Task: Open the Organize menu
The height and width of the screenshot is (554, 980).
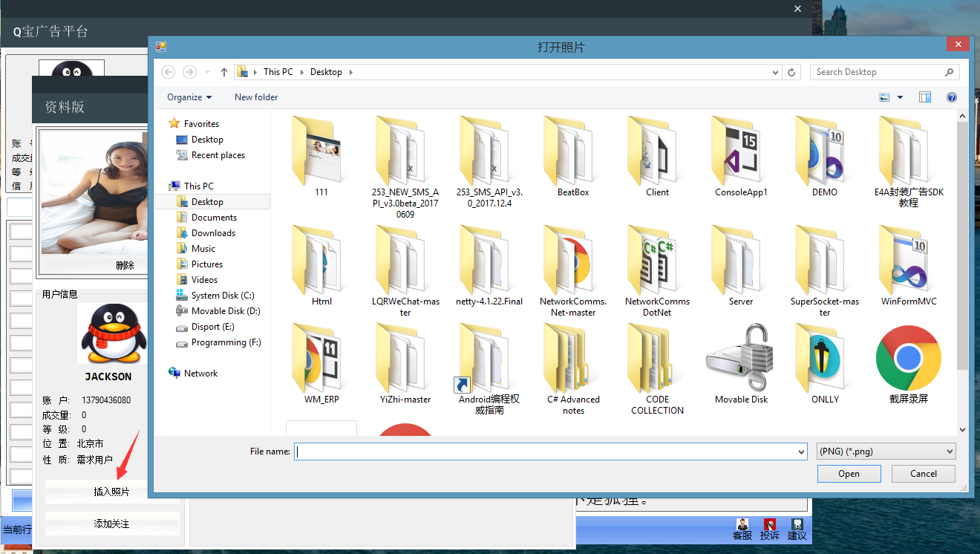Action: 189,97
